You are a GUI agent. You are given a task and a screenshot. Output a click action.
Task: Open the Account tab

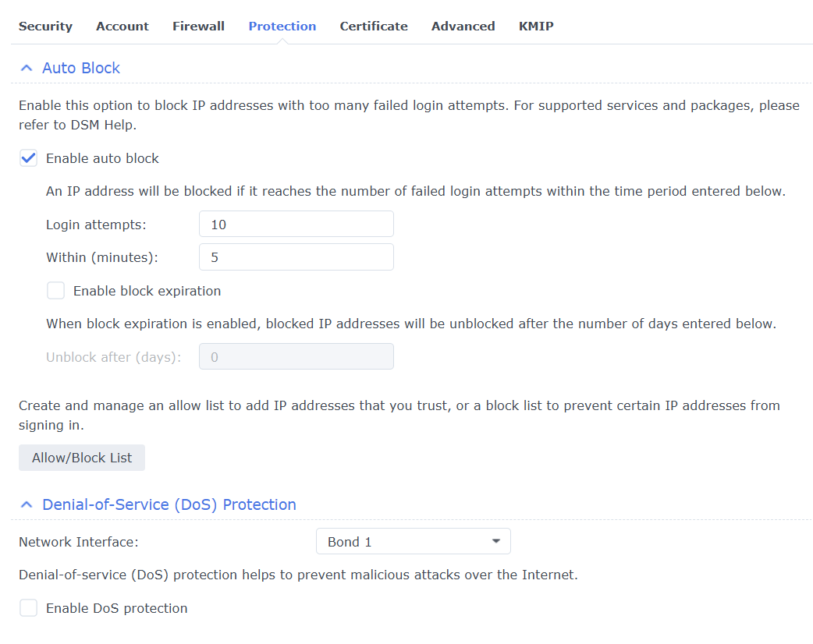[122, 27]
